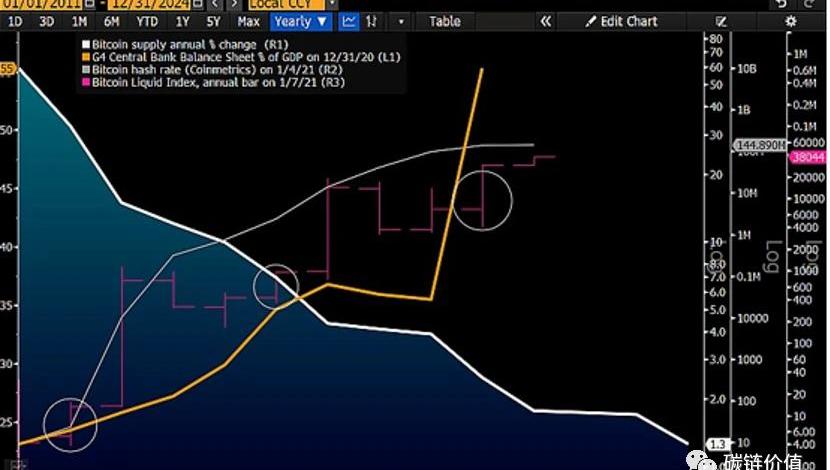Click the annotate note icon

723,21
